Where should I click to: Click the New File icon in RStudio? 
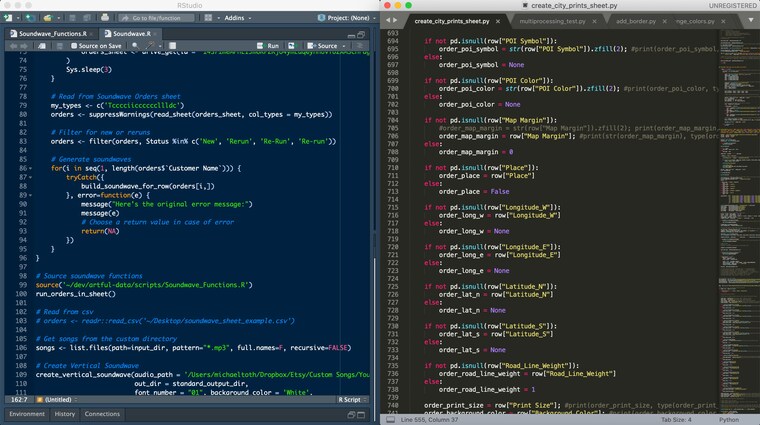8,17
